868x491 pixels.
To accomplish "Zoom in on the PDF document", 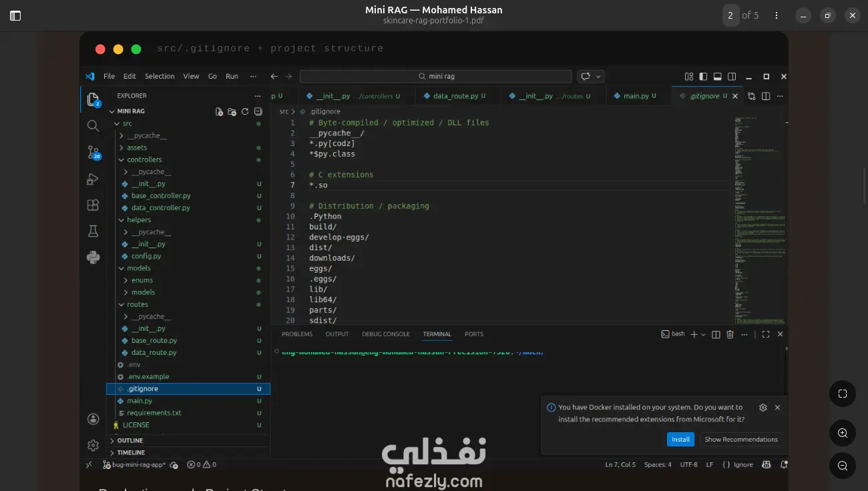I will pos(843,433).
